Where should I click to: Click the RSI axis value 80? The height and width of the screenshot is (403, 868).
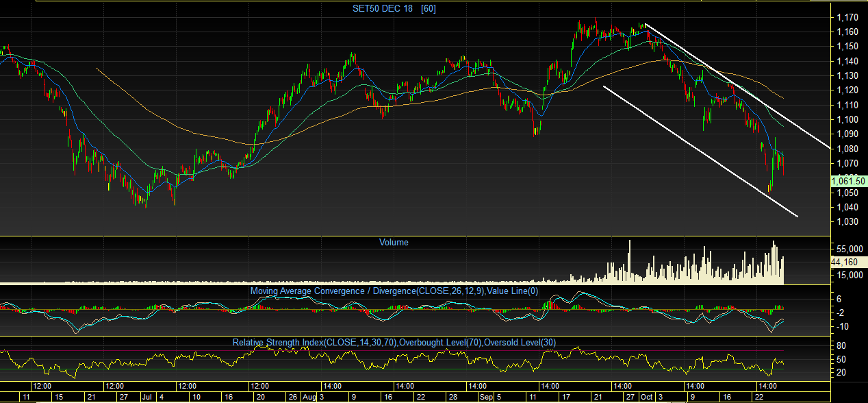coord(841,346)
